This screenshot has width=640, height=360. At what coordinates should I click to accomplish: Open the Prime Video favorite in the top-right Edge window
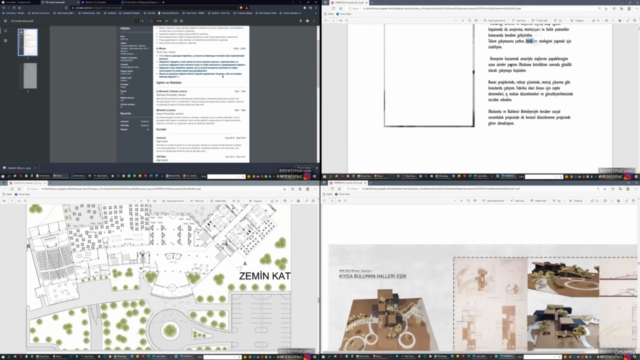pyautogui.click(x=343, y=14)
